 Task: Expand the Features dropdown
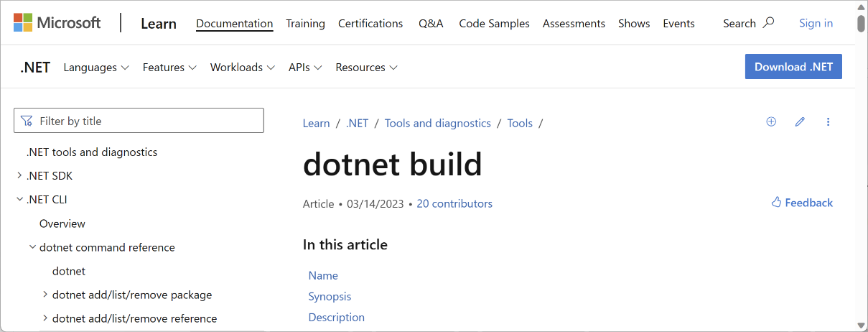coord(169,67)
